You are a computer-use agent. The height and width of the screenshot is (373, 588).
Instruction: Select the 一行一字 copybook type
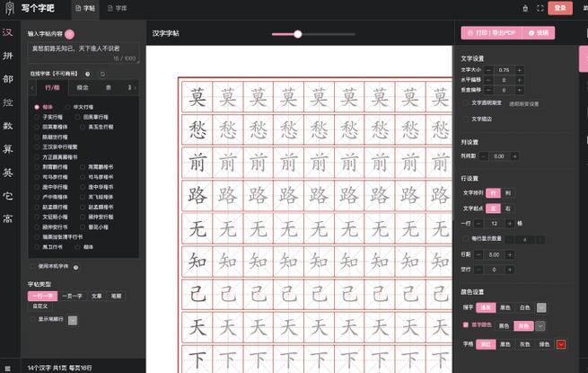point(43,296)
